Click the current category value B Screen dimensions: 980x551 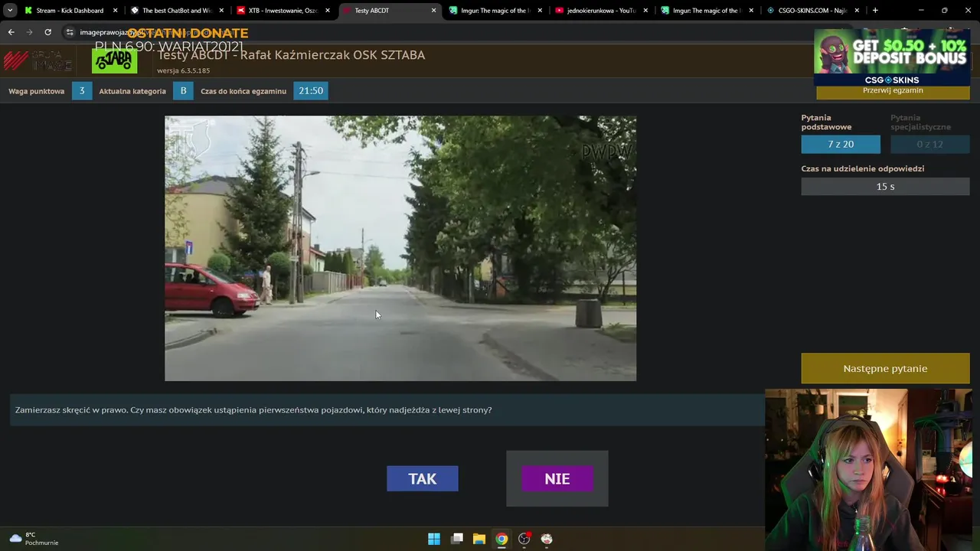click(183, 90)
